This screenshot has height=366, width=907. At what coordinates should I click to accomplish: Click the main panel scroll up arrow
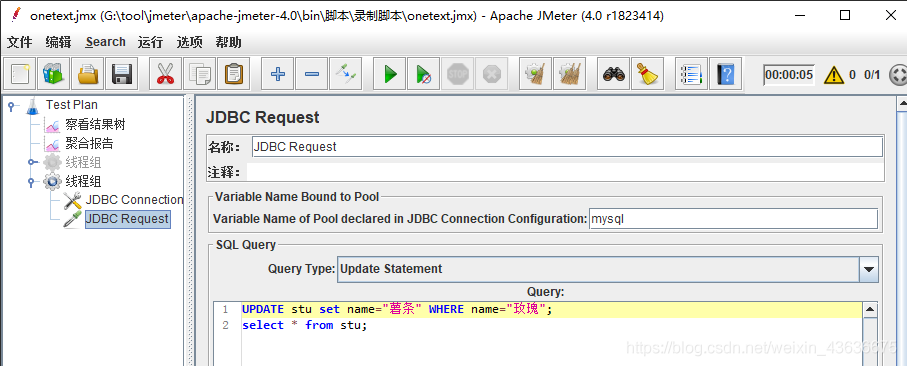click(x=901, y=104)
